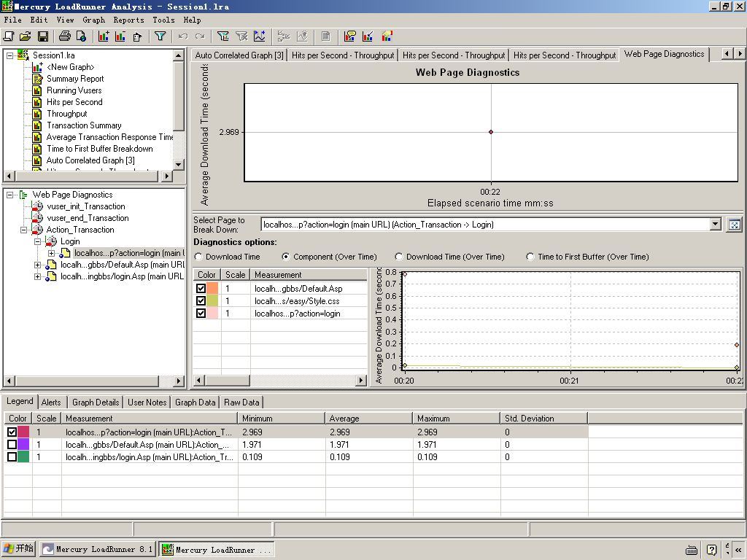Save the session using floppy disk icon
The image size is (747, 560).
point(43,36)
